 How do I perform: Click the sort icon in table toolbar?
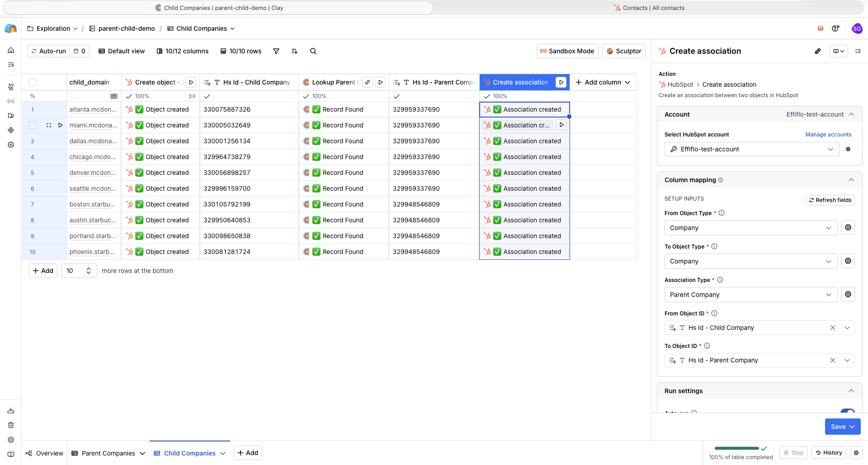(294, 51)
